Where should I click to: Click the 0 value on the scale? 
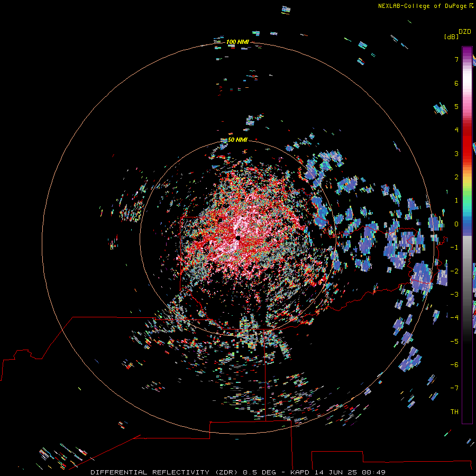[x=456, y=224]
